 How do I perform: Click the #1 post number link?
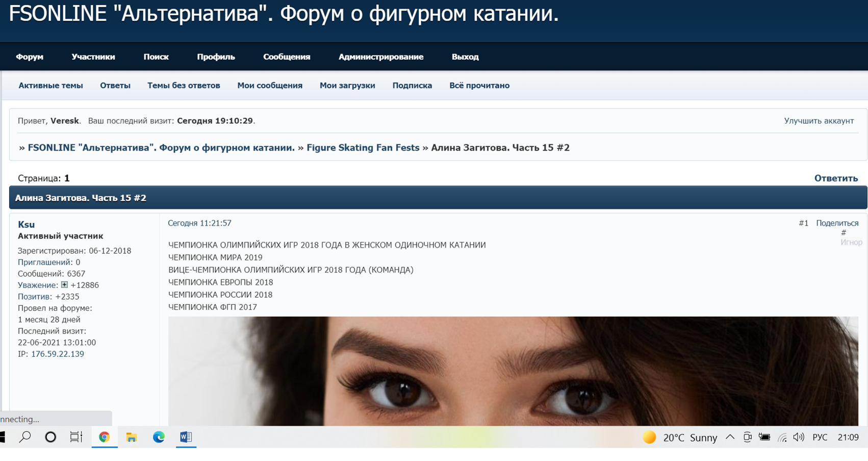tap(803, 223)
